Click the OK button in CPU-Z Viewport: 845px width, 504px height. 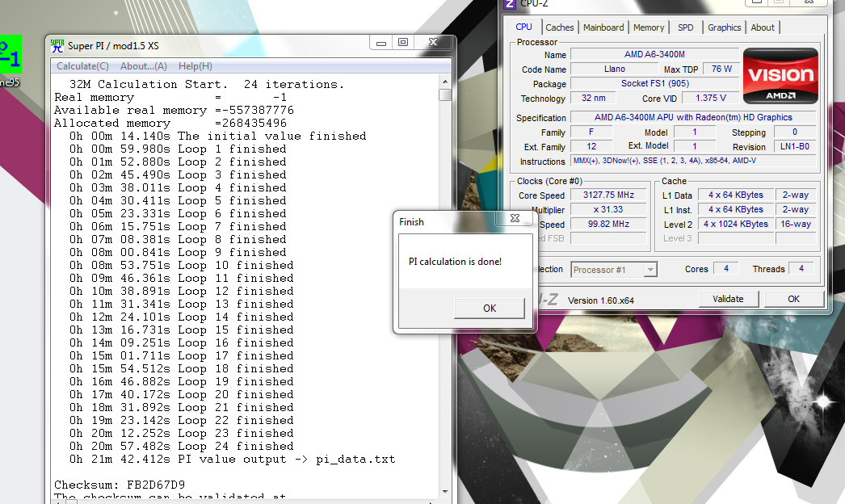(794, 299)
